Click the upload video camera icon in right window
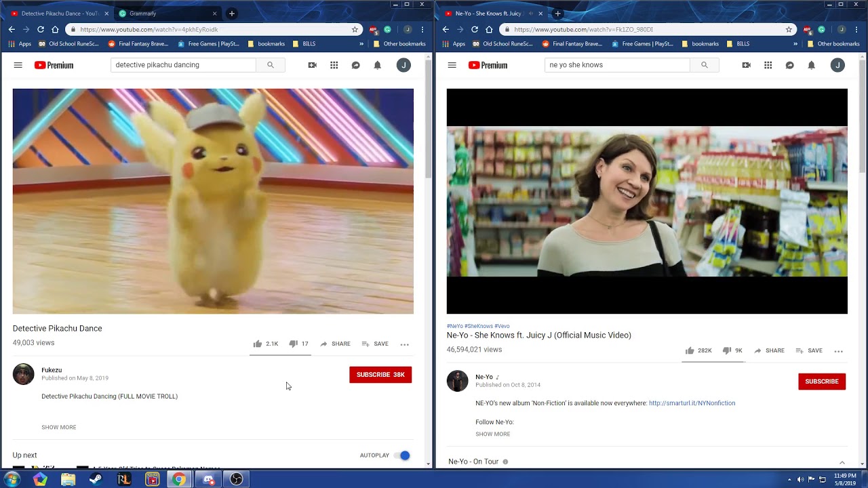868x488 pixels. pyautogui.click(x=747, y=65)
